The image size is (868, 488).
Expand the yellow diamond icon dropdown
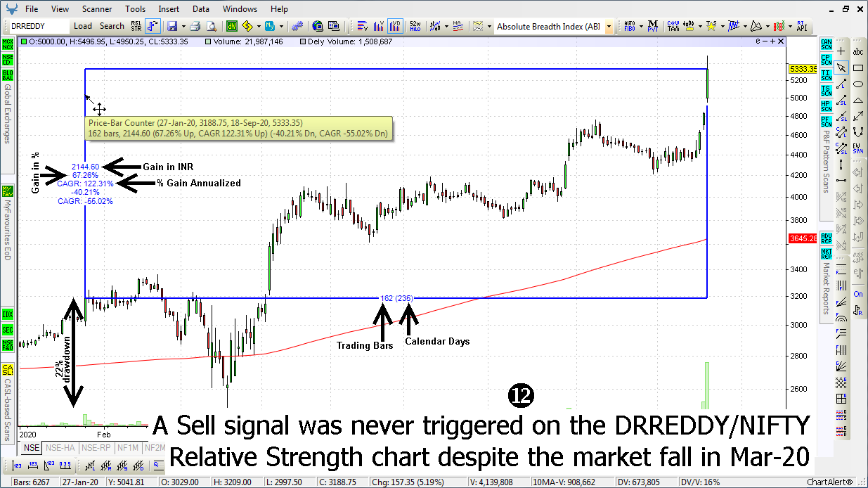click(258, 26)
